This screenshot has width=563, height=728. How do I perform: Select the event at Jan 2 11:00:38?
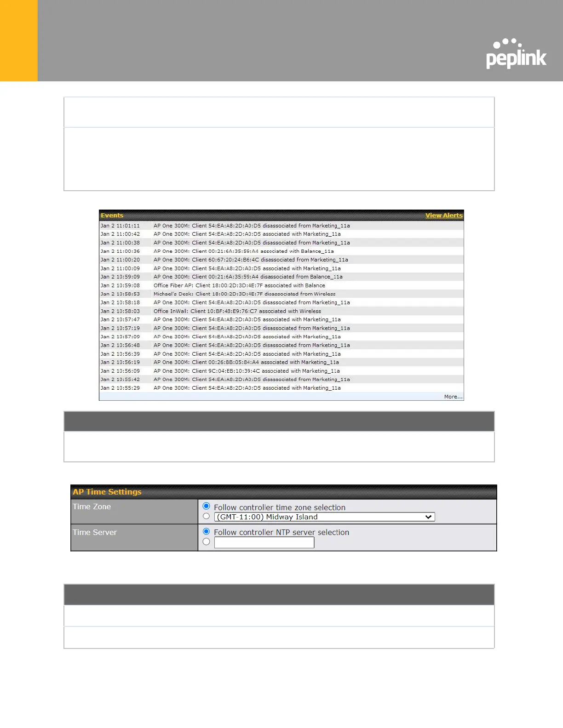tap(281, 243)
